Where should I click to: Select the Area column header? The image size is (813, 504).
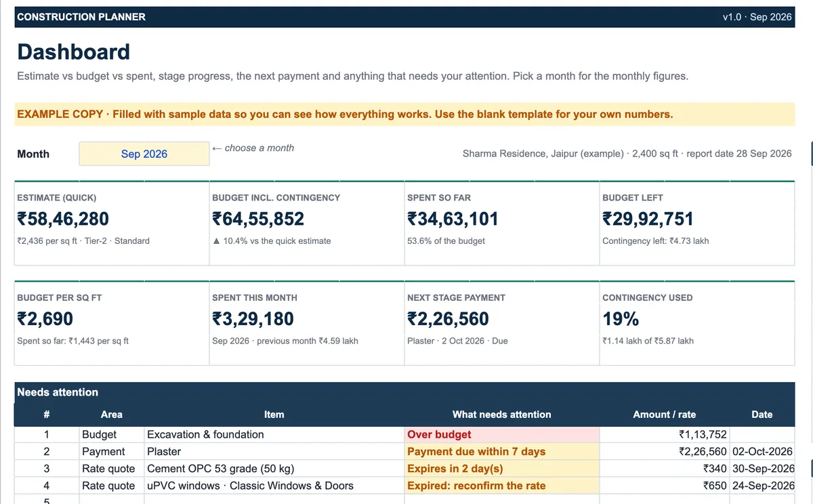pyautogui.click(x=112, y=415)
